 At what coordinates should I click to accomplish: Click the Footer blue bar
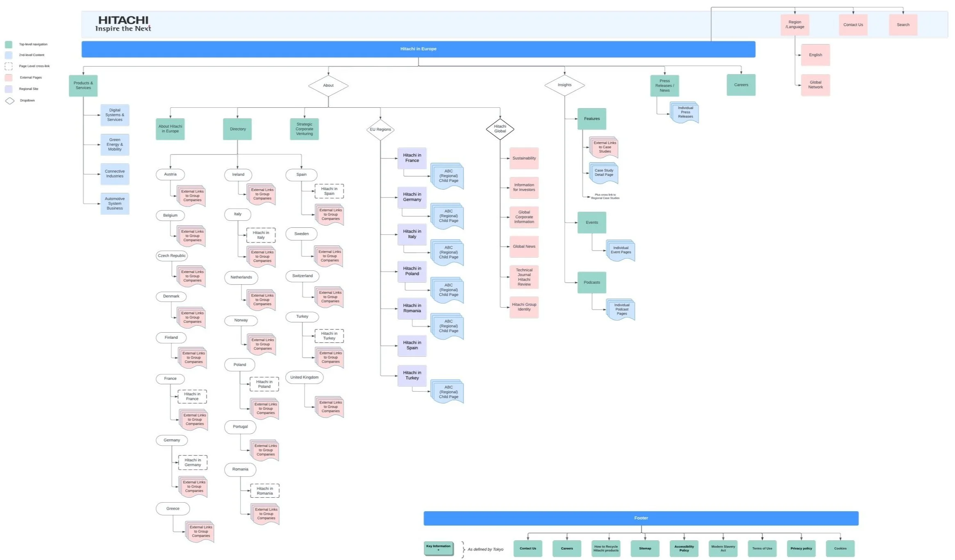(x=641, y=518)
